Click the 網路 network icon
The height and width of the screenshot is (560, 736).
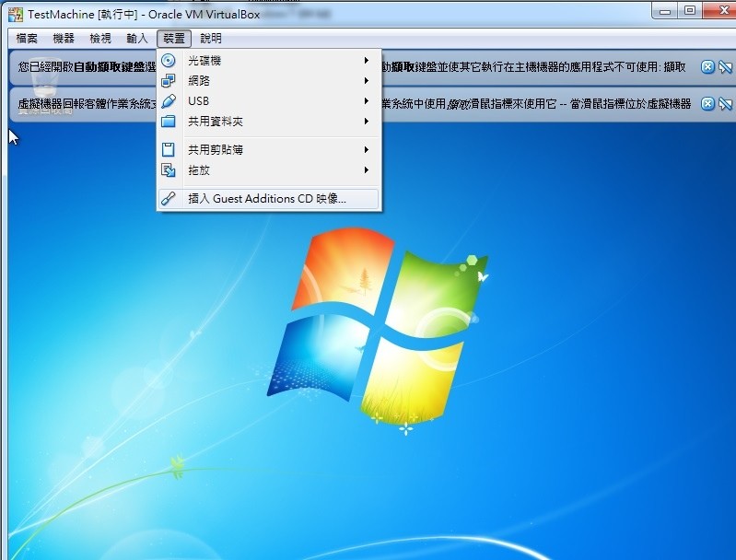[168, 81]
